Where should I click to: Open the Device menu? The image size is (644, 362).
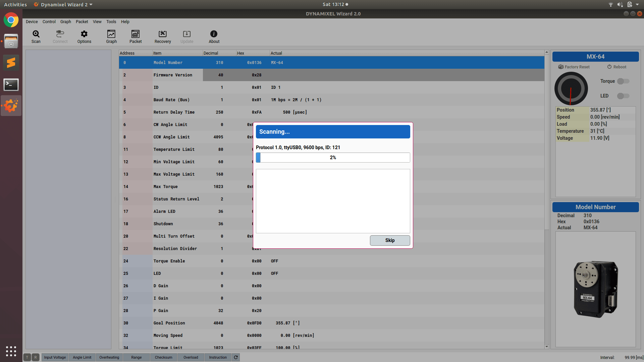click(x=32, y=22)
